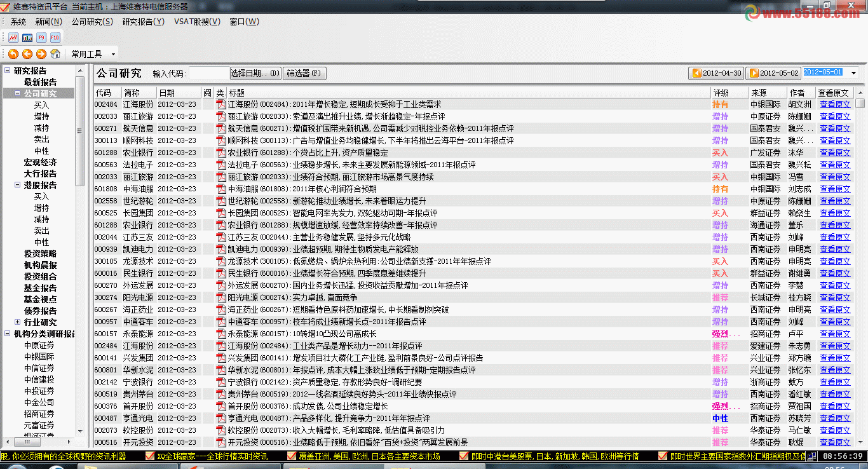Open the 研究报告(Y) menu
The height and width of the screenshot is (469, 868).
tap(143, 22)
